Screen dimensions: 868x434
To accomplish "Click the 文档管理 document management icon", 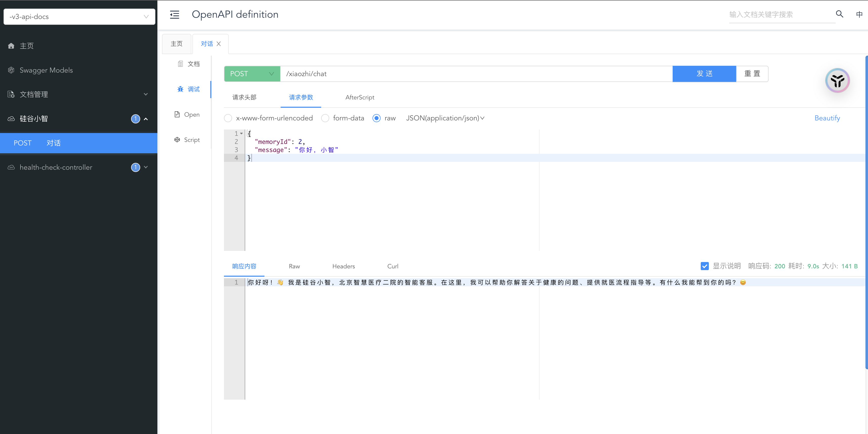I will [11, 94].
